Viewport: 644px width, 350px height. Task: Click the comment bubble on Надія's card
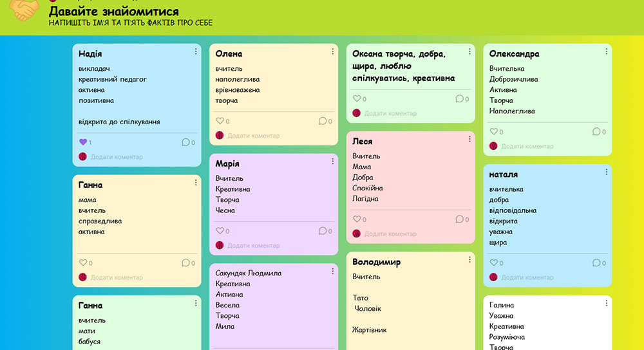(x=185, y=142)
